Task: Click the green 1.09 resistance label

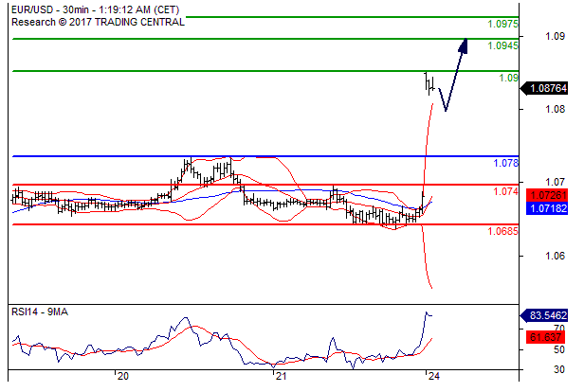Action: [x=508, y=78]
